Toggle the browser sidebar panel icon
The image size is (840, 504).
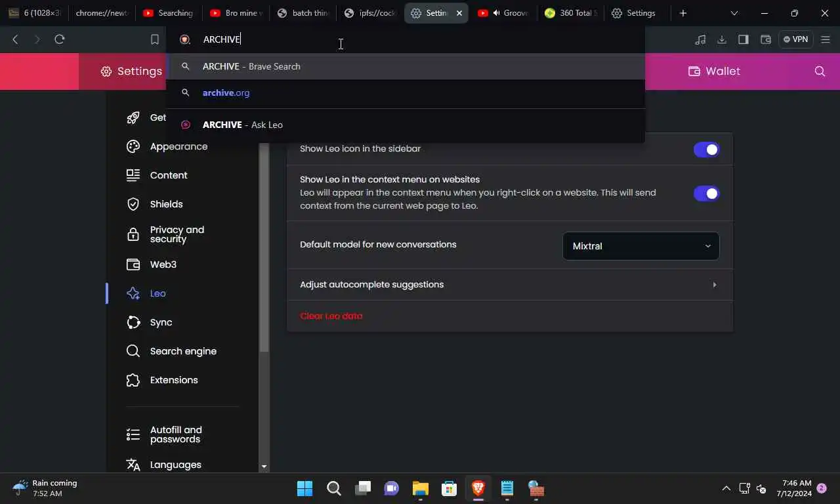(x=744, y=39)
